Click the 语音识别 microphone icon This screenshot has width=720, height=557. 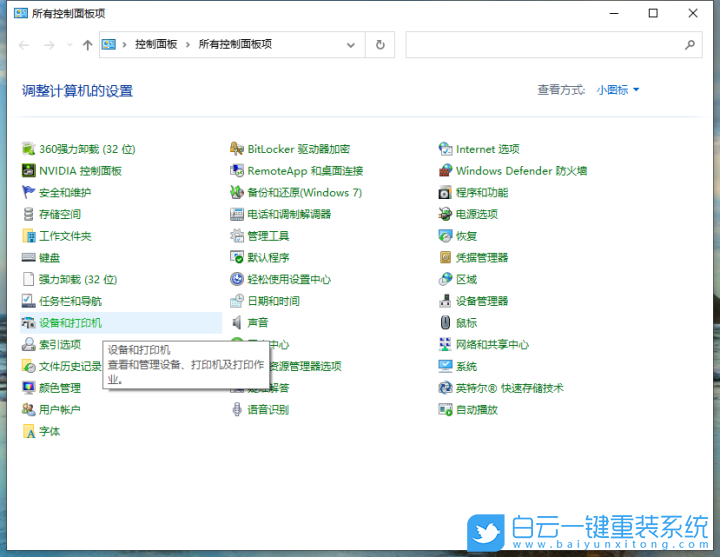[237, 410]
